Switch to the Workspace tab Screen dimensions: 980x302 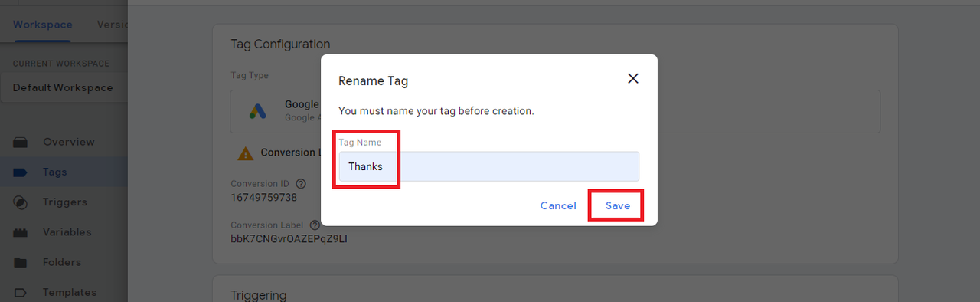[x=43, y=24]
